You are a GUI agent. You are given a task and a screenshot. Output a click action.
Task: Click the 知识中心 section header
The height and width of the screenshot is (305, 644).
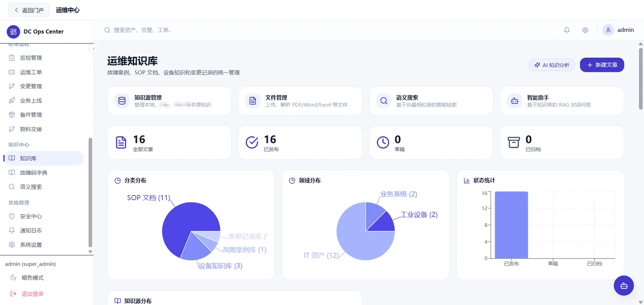pos(19,144)
